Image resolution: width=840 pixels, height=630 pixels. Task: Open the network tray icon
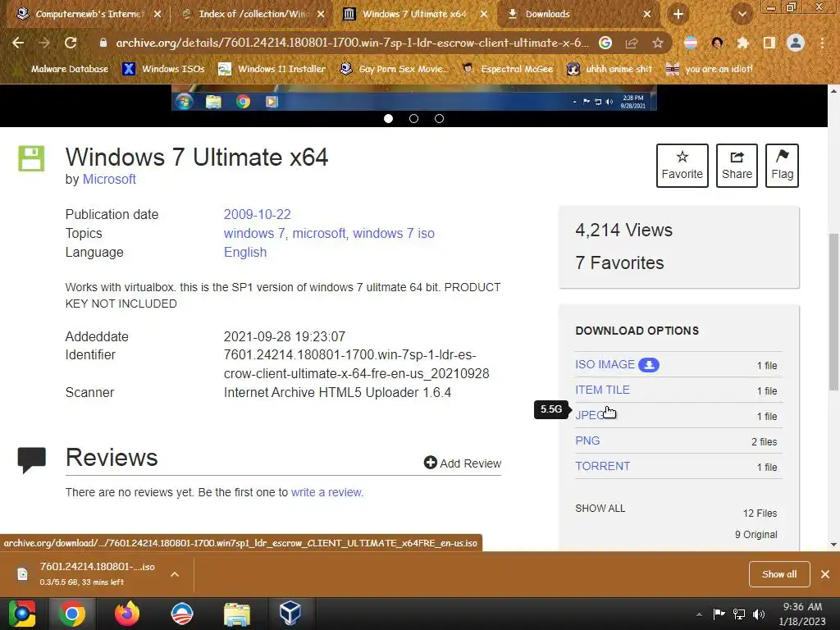tap(739, 614)
